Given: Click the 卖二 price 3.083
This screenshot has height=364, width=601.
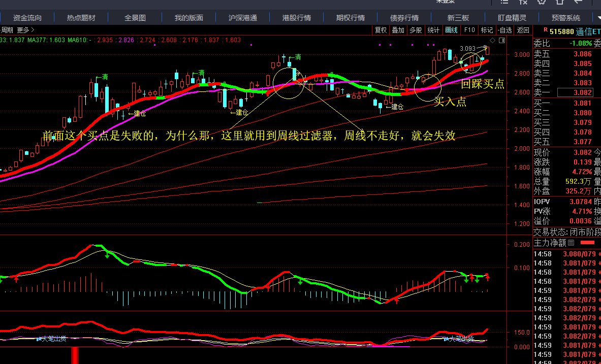Looking at the screenshot, I should point(583,83).
